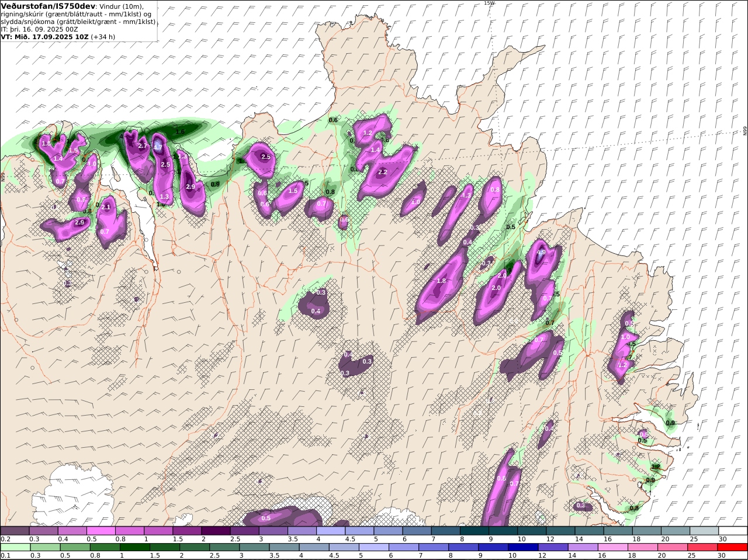Click the upper legend swatch labeled 1.5

[186, 530]
